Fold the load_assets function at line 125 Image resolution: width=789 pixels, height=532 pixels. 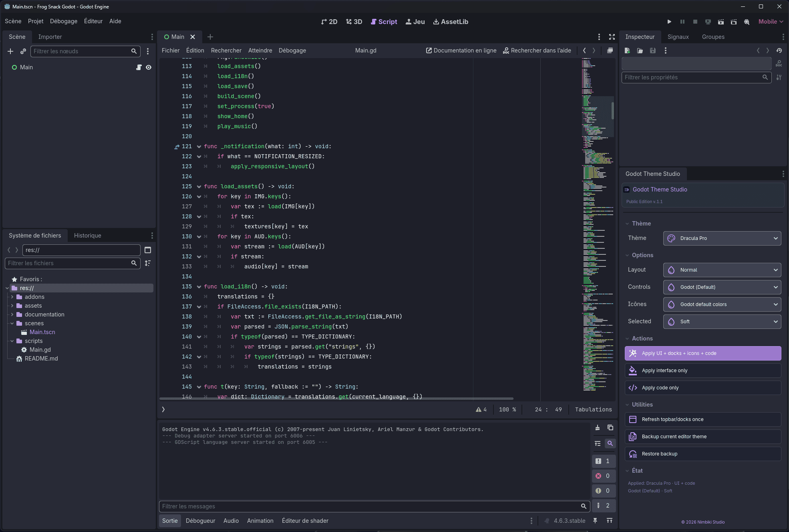[199, 186]
